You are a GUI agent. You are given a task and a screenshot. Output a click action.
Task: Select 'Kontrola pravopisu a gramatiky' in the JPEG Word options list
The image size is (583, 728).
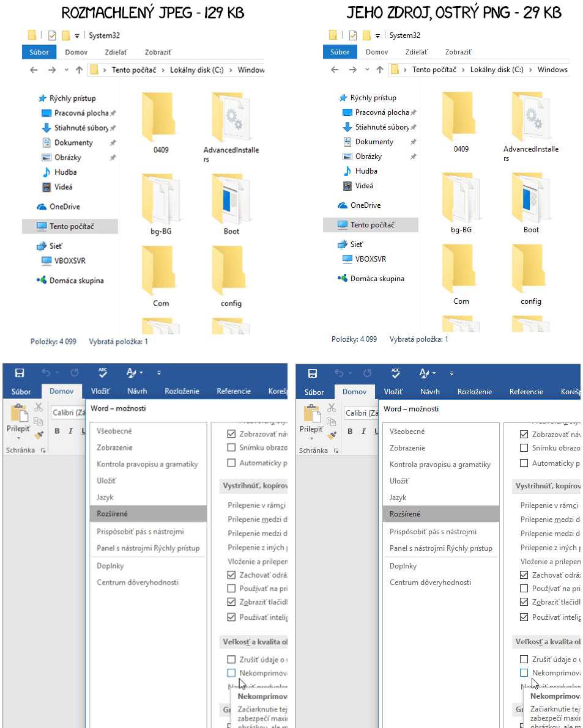coord(147,465)
